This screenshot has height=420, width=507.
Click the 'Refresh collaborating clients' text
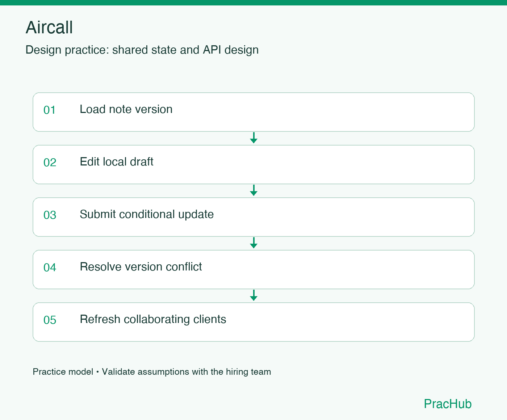coord(153,319)
